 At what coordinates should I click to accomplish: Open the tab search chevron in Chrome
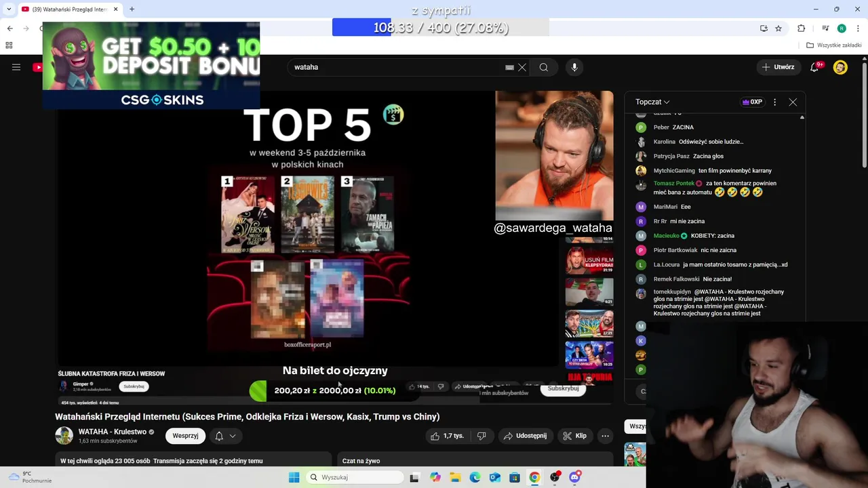pyautogui.click(x=8, y=9)
